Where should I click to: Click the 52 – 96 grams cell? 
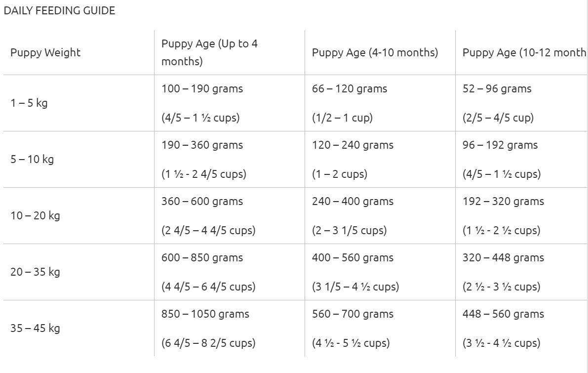click(497, 89)
